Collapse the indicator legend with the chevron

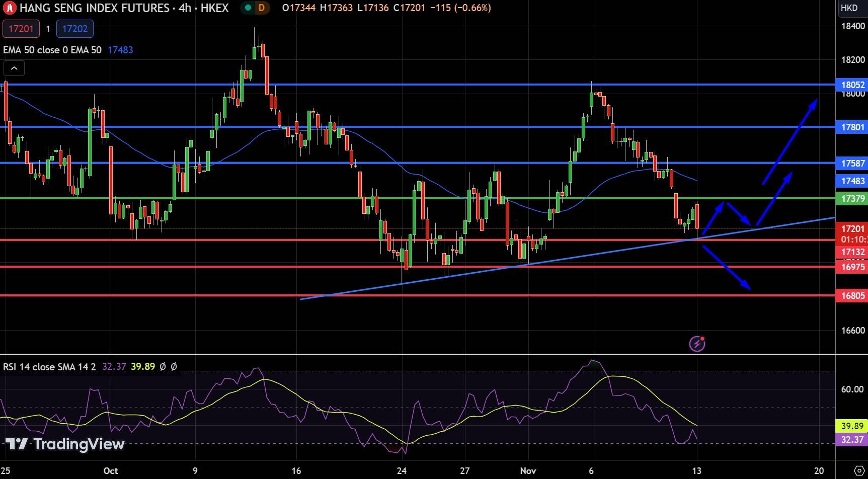pyautogui.click(x=14, y=68)
